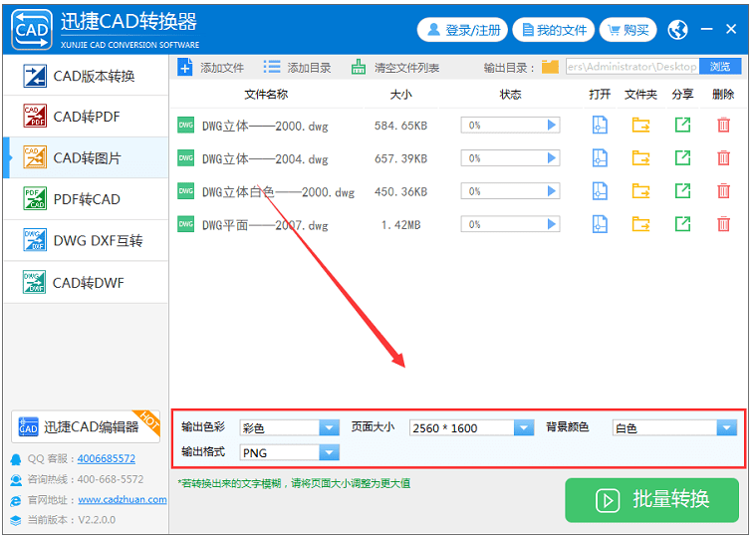Screen dimensions: 756x537
Task: Click the version text V2.2.0.0
Action: [97, 520]
